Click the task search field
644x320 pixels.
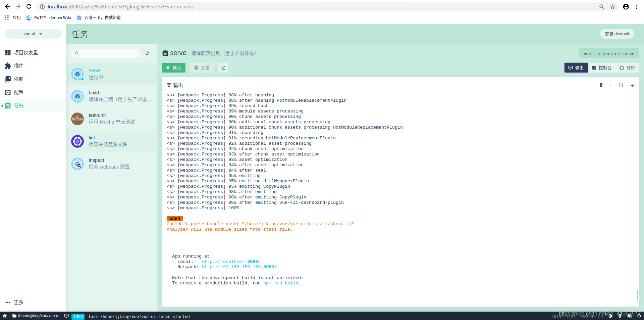coord(106,53)
